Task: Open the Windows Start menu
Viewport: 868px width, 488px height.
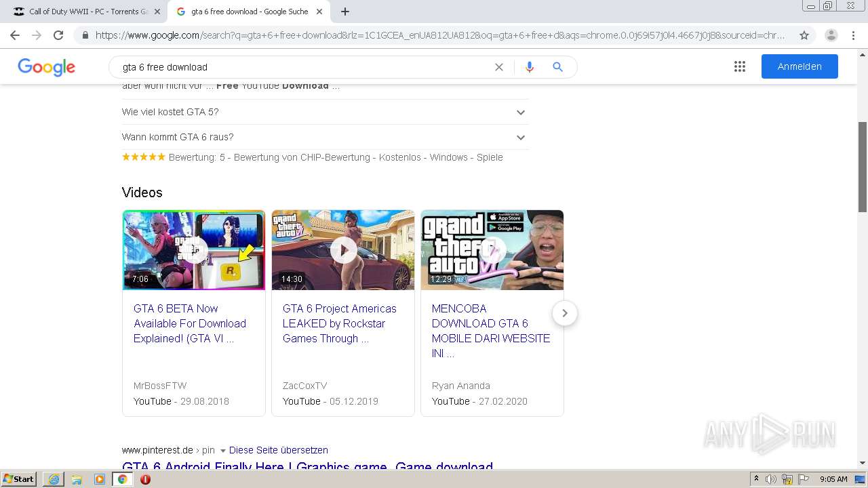Action: (18, 479)
